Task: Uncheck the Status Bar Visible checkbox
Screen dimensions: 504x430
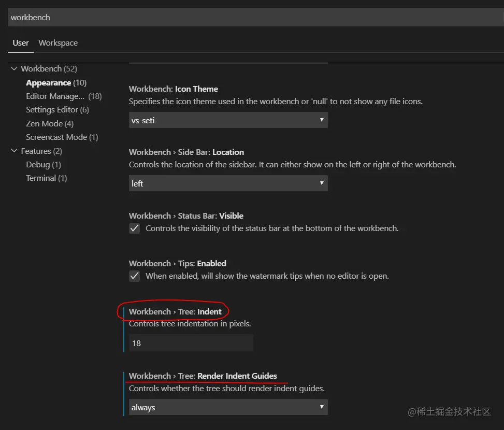Action: pos(134,228)
